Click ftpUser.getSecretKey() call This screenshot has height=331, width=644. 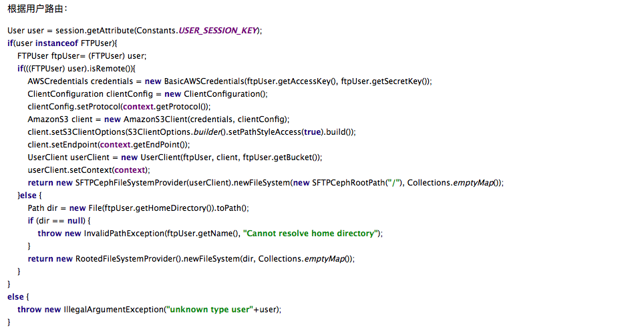[384, 81]
